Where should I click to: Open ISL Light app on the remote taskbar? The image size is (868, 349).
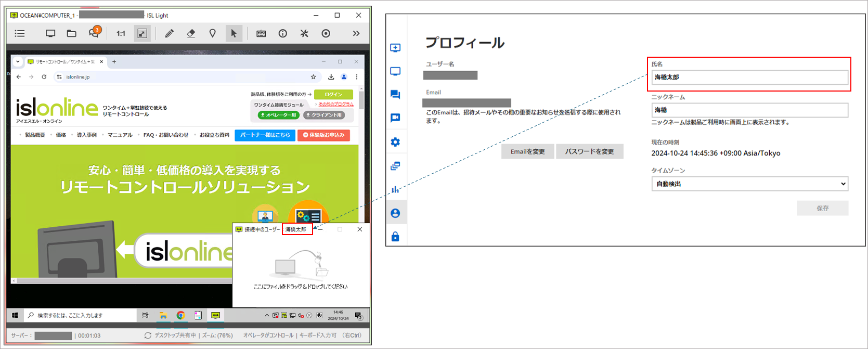[215, 315]
